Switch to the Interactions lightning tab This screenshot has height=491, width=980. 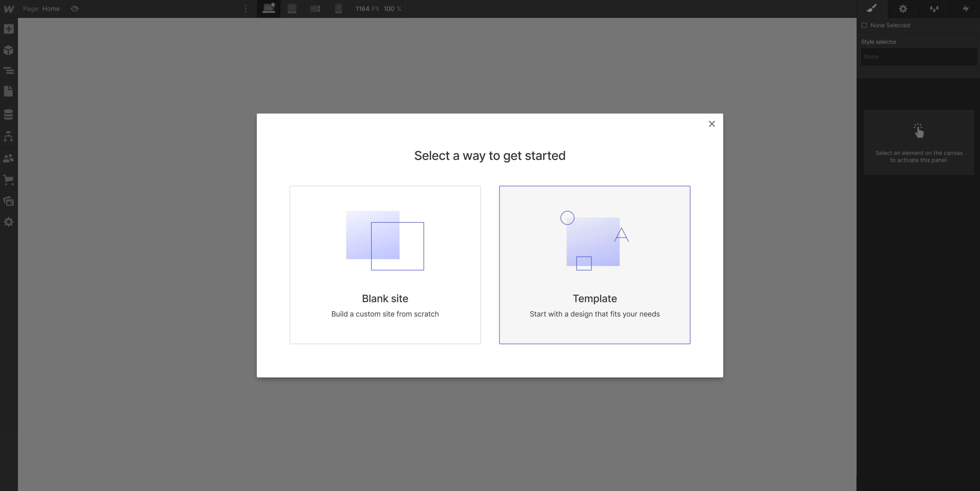pyautogui.click(x=966, y=9)
